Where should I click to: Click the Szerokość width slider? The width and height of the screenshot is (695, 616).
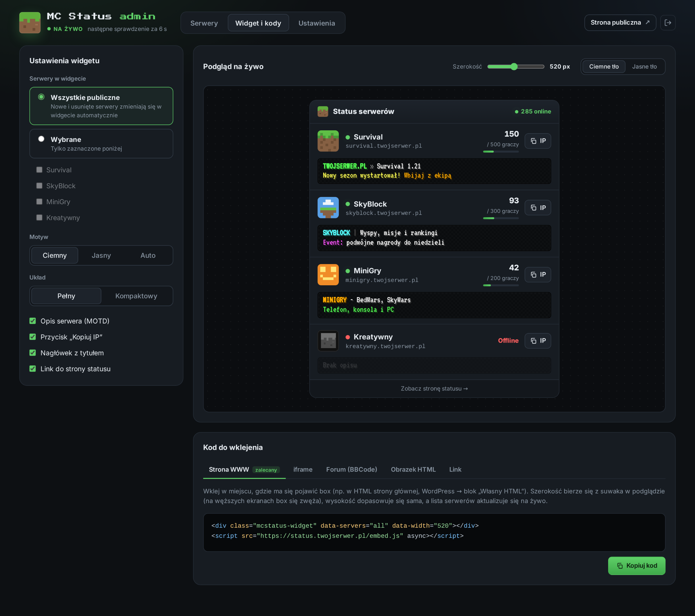515,67
